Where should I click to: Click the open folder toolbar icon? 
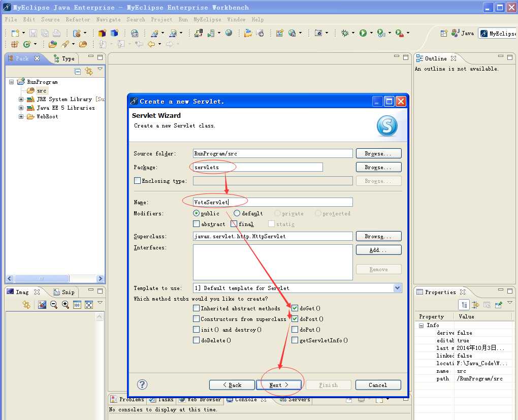click(248, 33)
